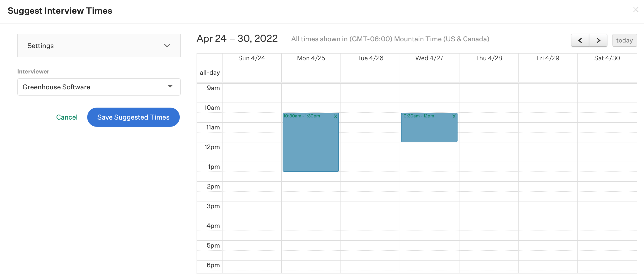The width and height of the screenshot is (644, 280).
Task: Click the 5pm slot on Sat 4/30
Action: pos(607,245)
